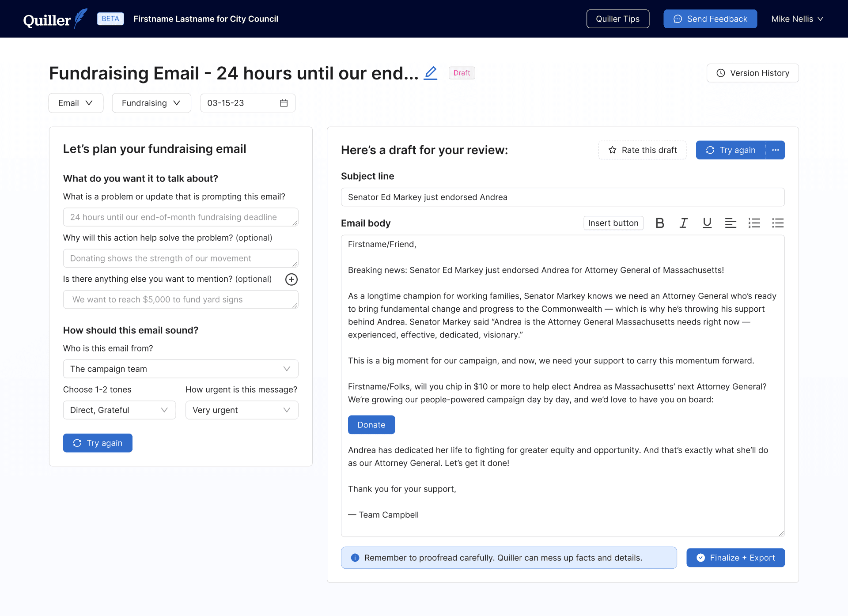Expand the Email type dropdown
Image resolution: width=848 pixels, height=616 pixels.
76,103
